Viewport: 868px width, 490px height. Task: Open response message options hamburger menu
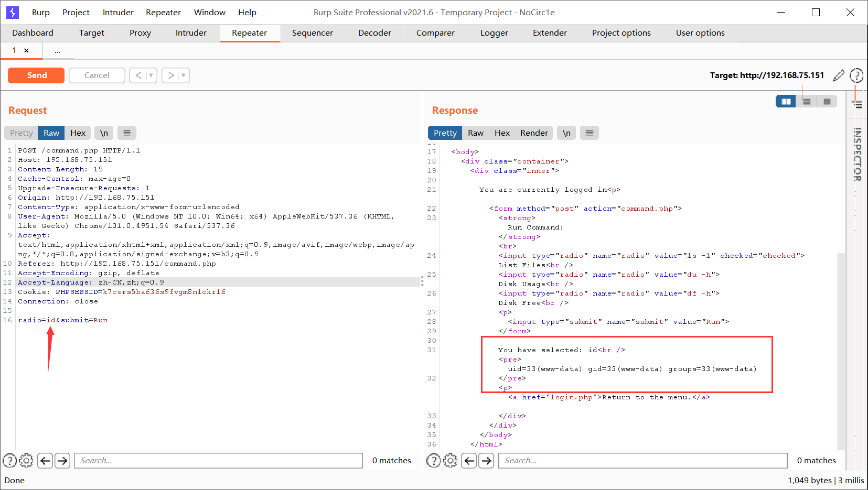point(590,133)
